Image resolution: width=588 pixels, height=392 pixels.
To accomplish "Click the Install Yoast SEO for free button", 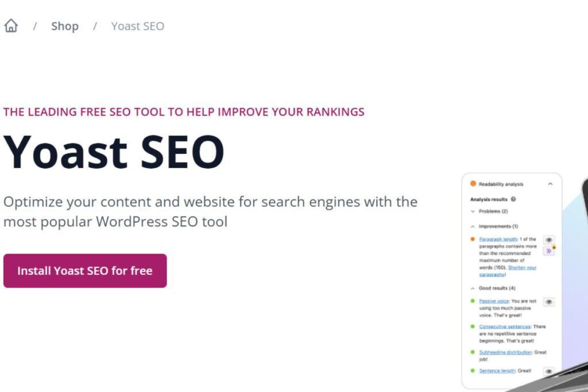I will pos(84,270).
